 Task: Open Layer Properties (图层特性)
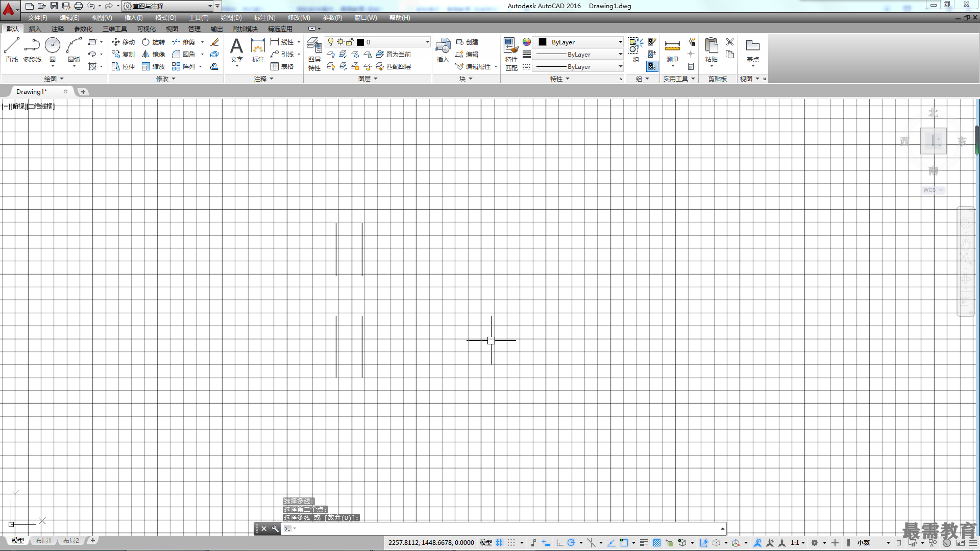[314, 54]
